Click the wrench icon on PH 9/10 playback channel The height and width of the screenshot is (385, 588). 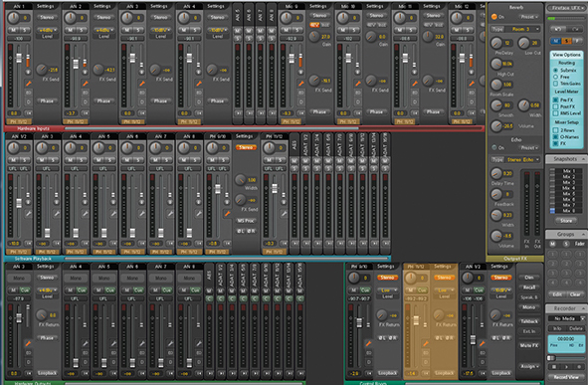coord(227,214)
